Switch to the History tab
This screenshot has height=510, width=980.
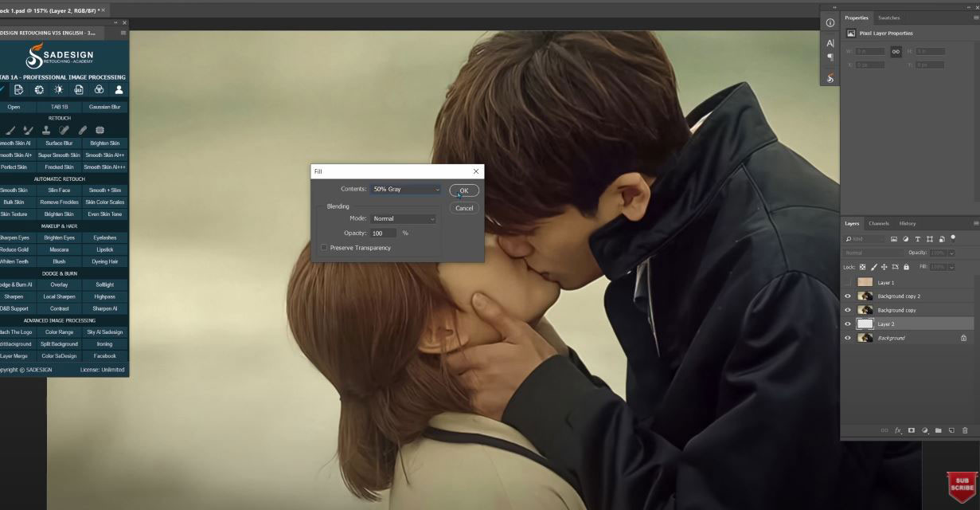[x=908, y=223]
